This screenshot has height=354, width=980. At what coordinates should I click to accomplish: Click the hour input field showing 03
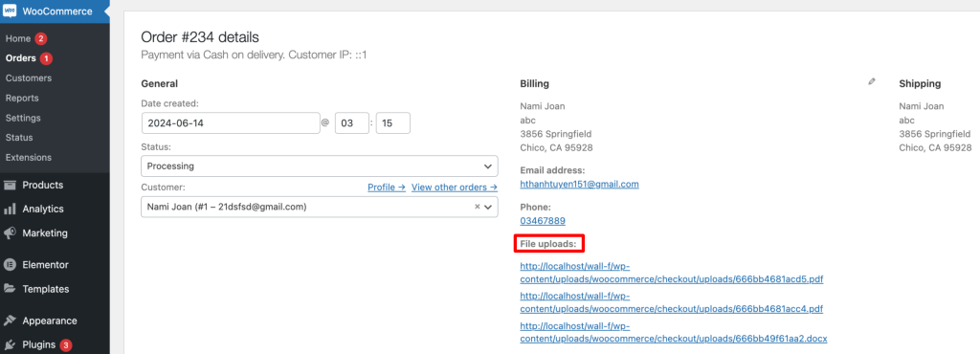tap(352, 123)
